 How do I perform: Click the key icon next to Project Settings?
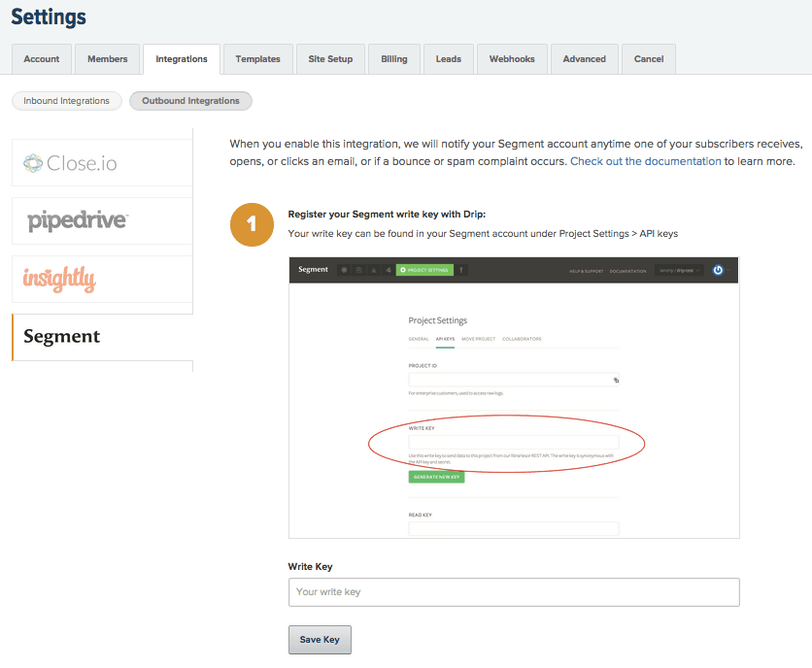[x=460, y=270]
